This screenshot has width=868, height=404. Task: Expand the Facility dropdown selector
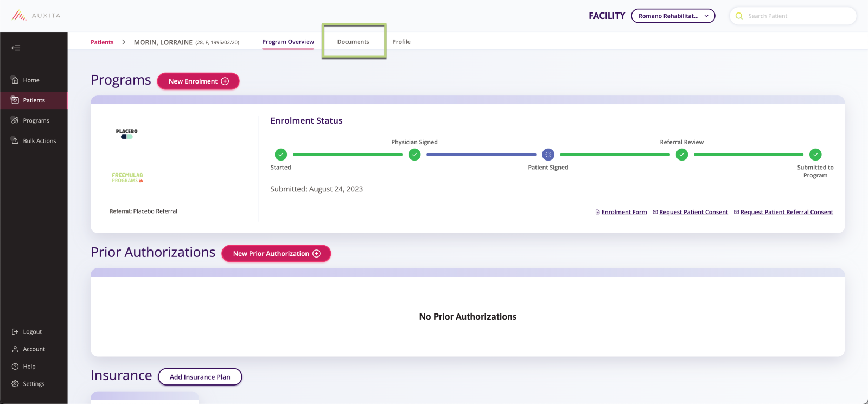click(673, 16)
